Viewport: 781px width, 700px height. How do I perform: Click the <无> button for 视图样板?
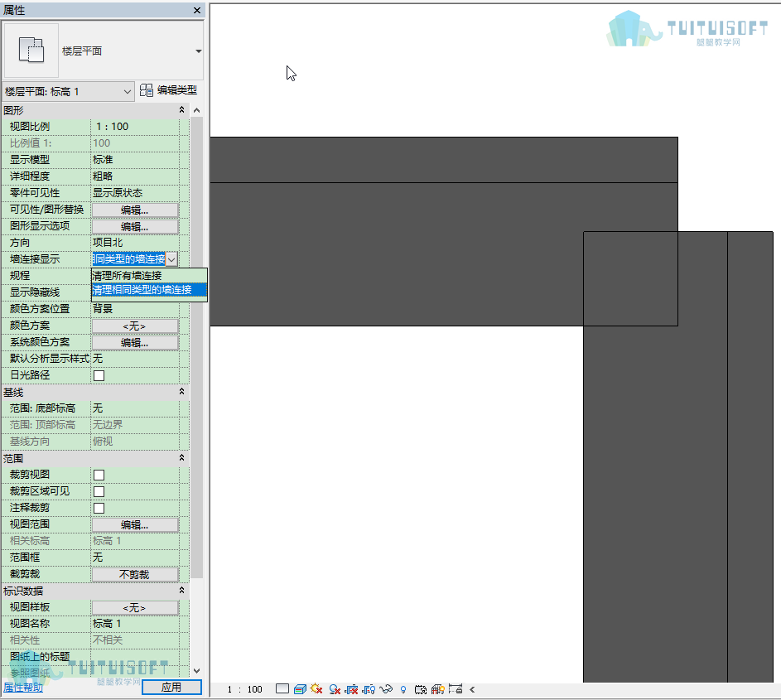click(135, 608)
